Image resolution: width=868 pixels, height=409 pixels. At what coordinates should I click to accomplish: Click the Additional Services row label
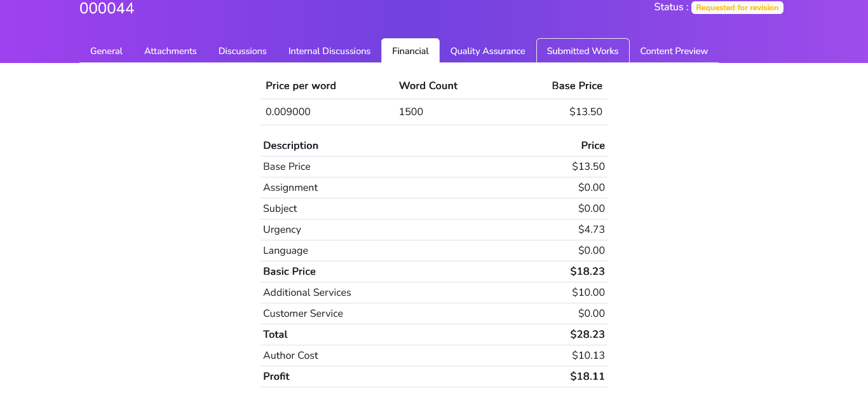click(307, 293)
